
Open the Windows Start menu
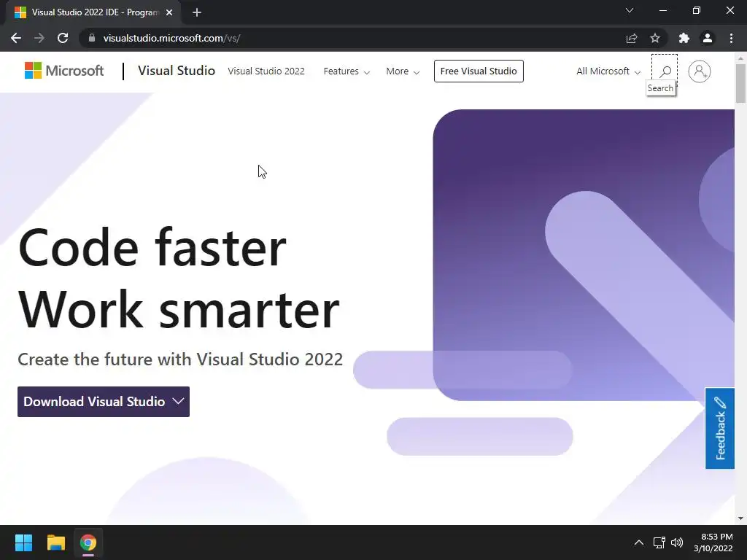[23, 542]
